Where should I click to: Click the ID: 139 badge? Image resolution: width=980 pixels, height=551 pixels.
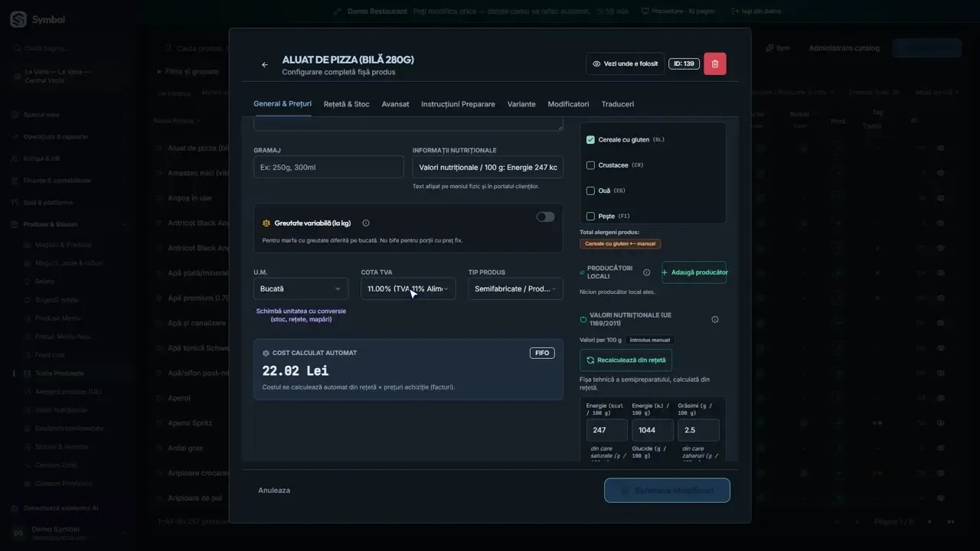(684, 64)
